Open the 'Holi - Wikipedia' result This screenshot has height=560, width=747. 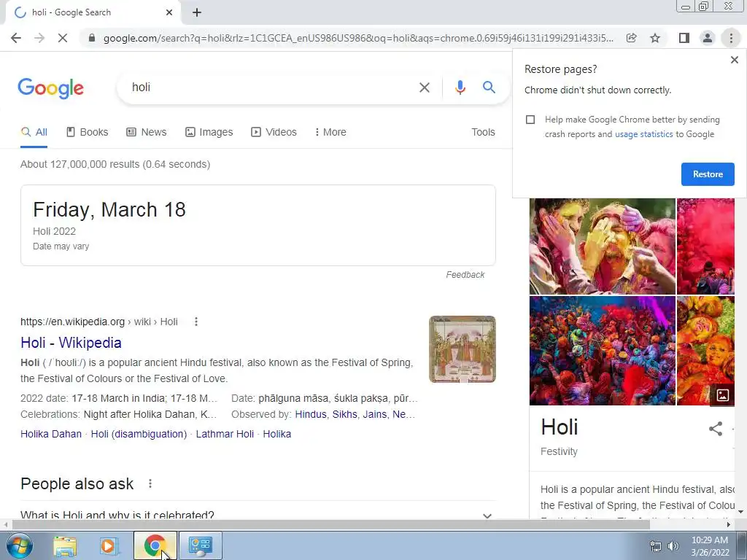point(71,343)
